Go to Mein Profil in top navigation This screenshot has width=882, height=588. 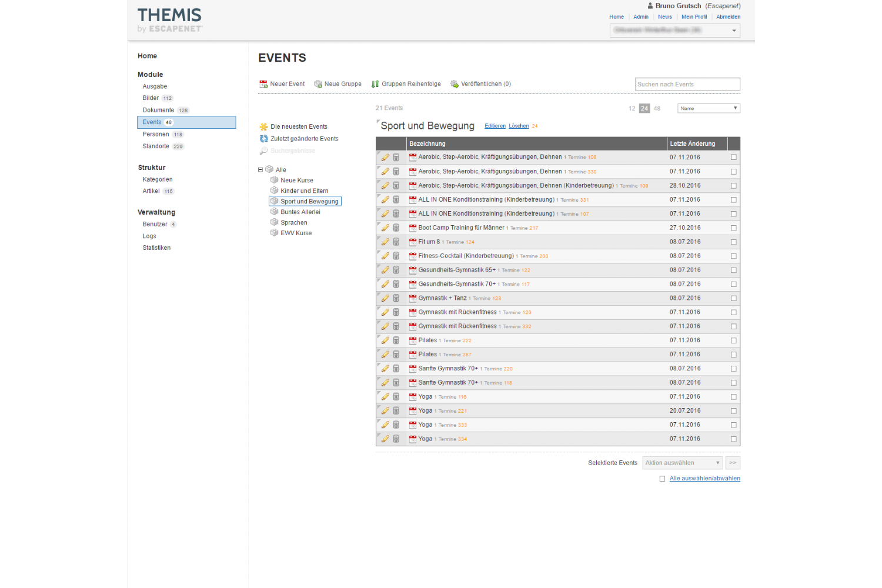click(x=694, y=17)
